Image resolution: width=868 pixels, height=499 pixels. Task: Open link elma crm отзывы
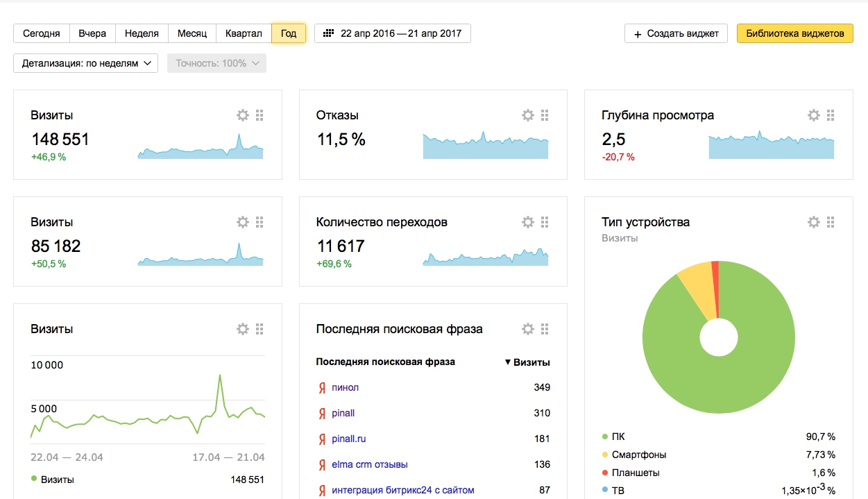click(x=370, y=464)
